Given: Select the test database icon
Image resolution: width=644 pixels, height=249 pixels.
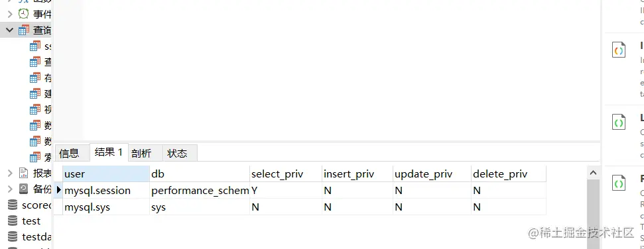Looking at the screenshot, I should [x=13, y=221].
